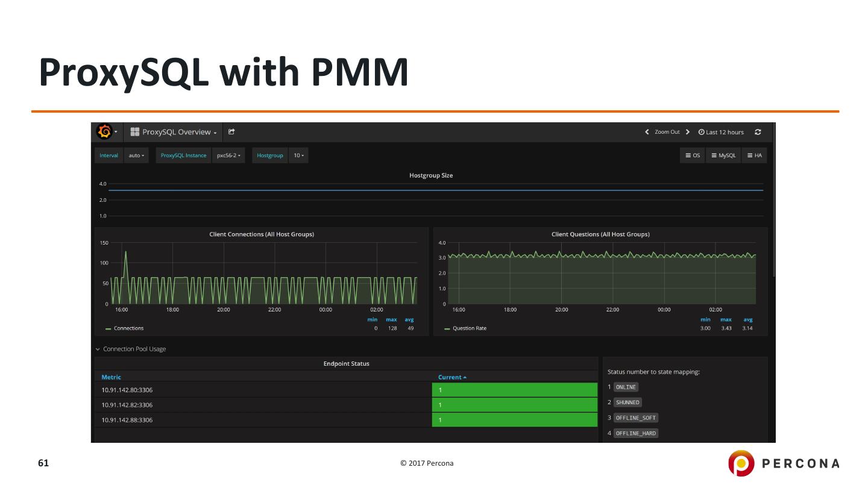This screenshot has height=488, width=868.
Task: Open the ProxySQL Instance pxc56-2 dropdown
Action: (228, 155)
